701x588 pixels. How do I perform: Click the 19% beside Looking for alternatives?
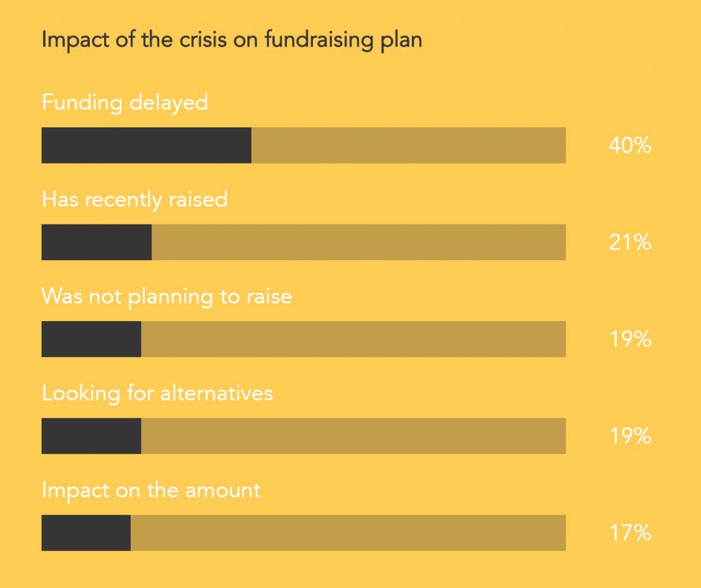click(x=630, y=437)
